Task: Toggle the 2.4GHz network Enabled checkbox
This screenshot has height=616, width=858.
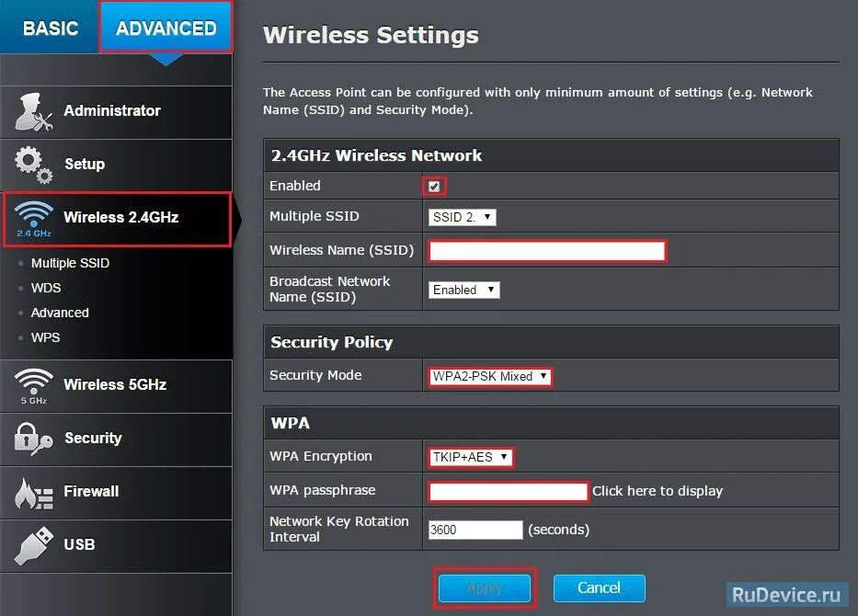Action: coord(434,186)
